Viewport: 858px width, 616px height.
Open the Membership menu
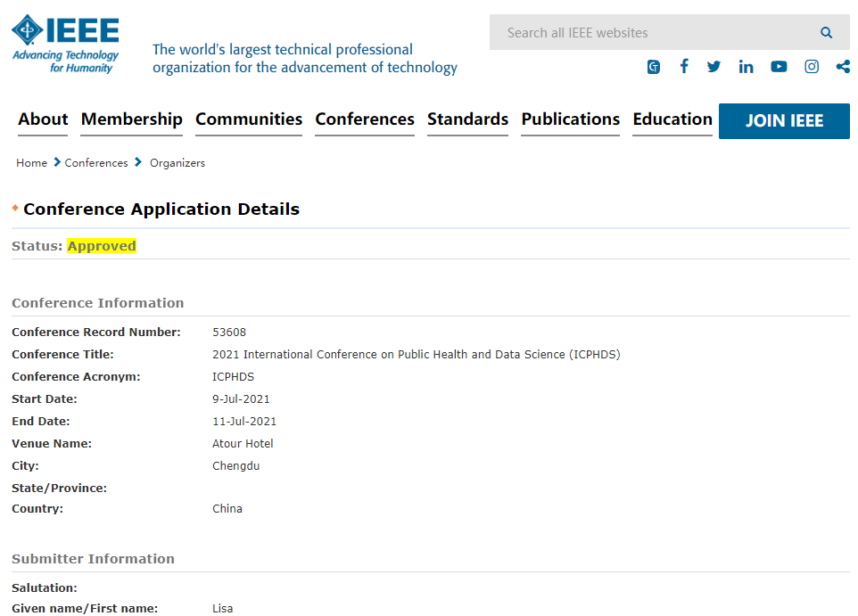(x=131, y=119)
